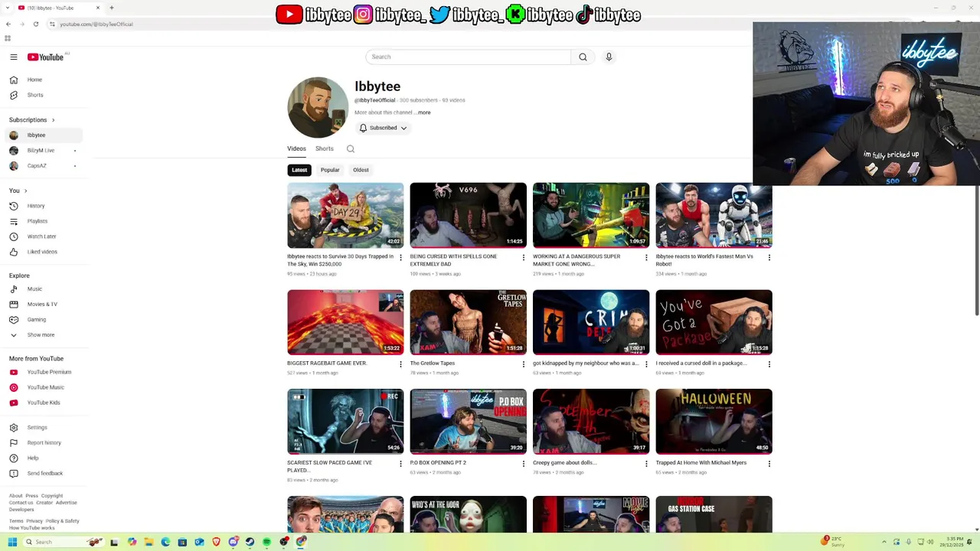Open the HALLOWEEN Michael Myers thumbnail
The width and height of the screenshot is (980, 551).
pos(714,421)
